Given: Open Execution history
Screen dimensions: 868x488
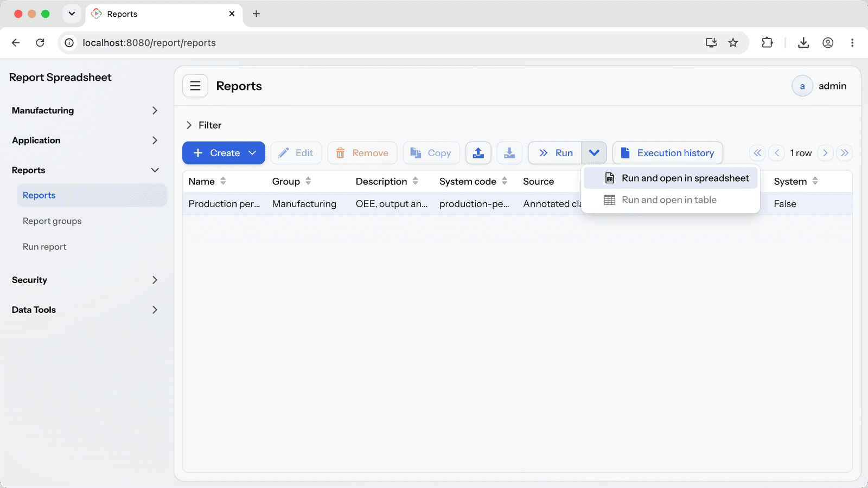Looking at the screenshot, I should (x=668, y=153).
